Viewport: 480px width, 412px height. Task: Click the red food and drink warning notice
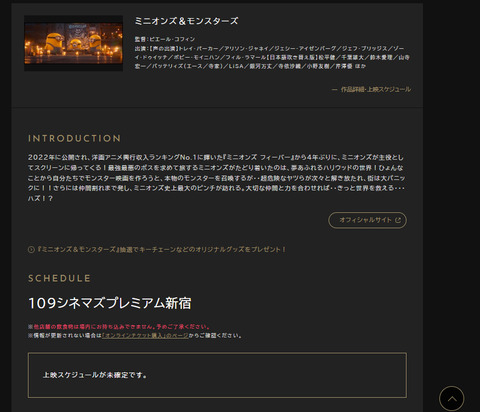click(x=119, y=327)
